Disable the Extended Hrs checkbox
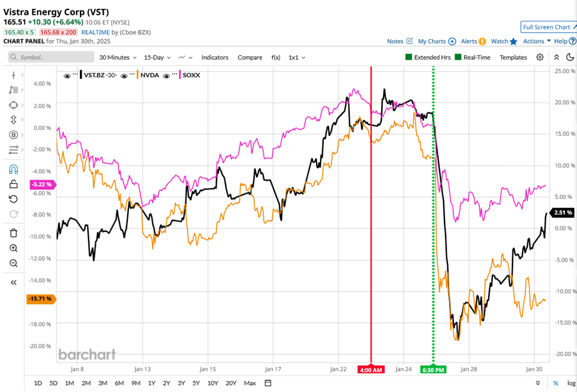The width and height of the screenshot is (577, 392). pos(410,57)
